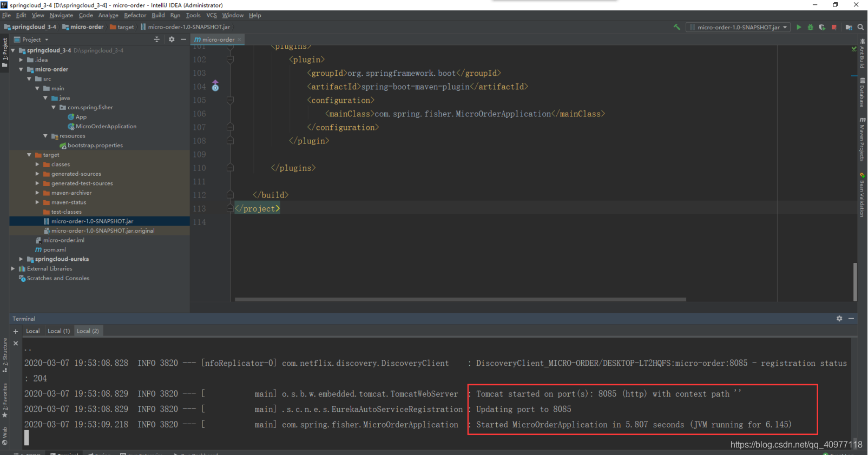The width and height of the screenshot is (868, 455).
Task: Click the mainClass line in the editor
Action: [x=465, y=114]
